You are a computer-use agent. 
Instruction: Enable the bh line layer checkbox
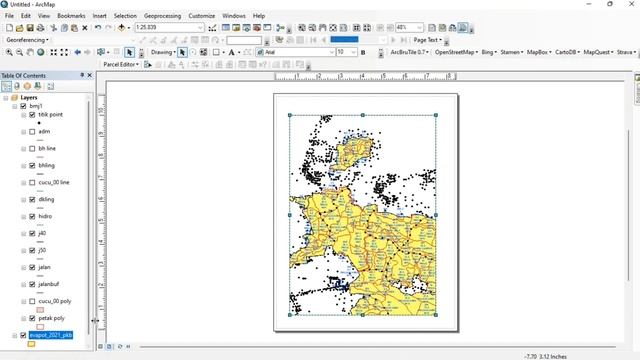point(32,149)
